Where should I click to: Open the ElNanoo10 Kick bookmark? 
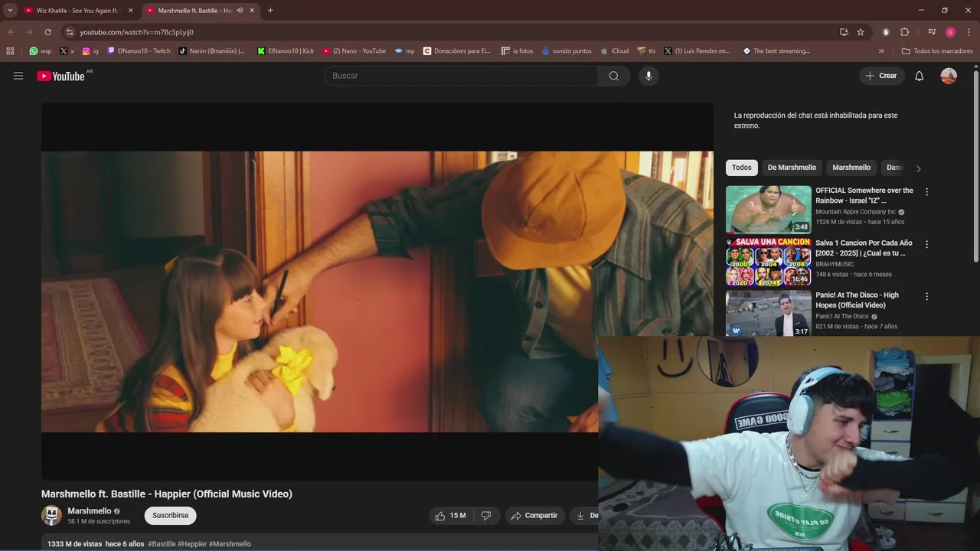(x=286, y=51)
